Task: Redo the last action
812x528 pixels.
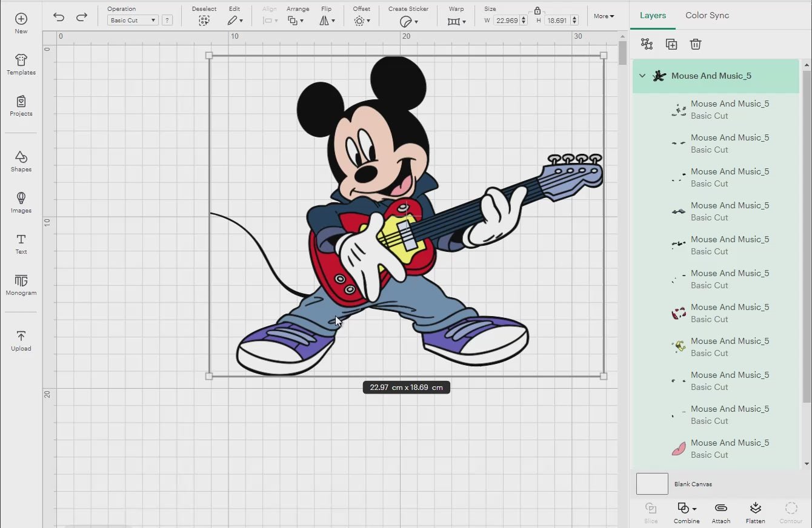Action: coord(82,17)
